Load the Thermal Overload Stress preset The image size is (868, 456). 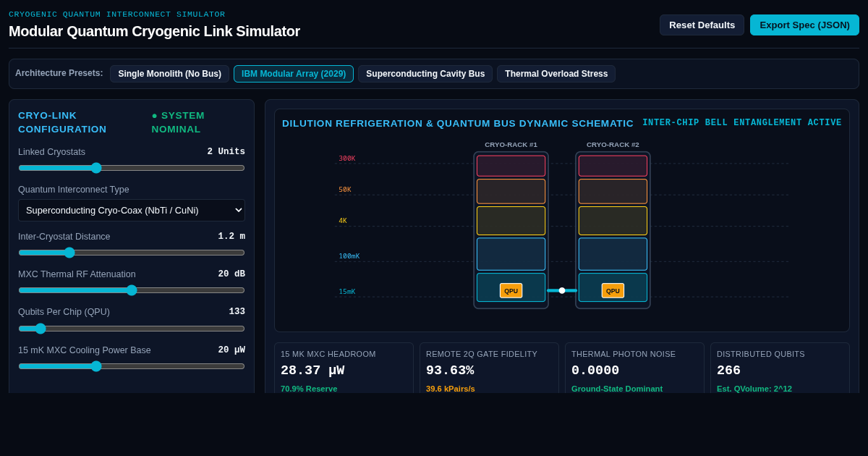click(x=556, y=74)
